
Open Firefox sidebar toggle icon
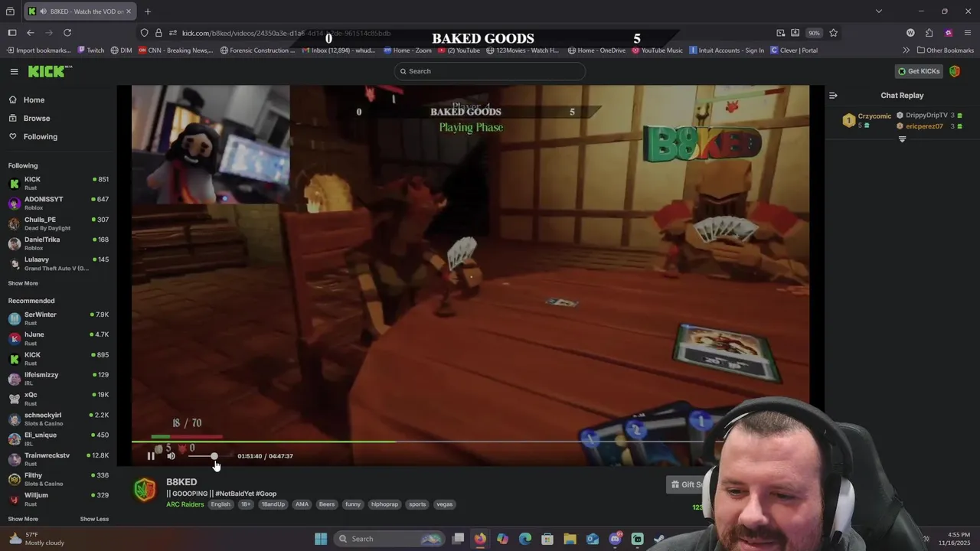[11, 33]
